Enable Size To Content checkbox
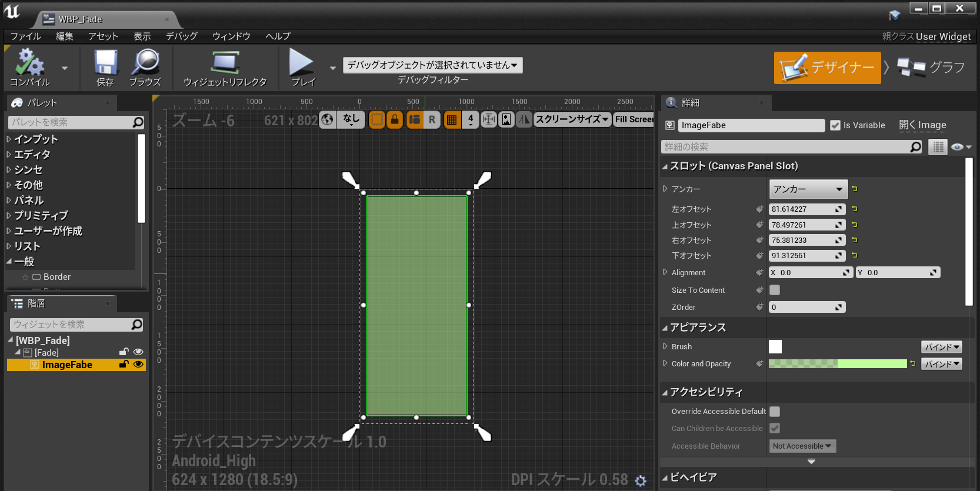Image resolution: width=980 pixels, height=491 pixels. coord(775,290)
